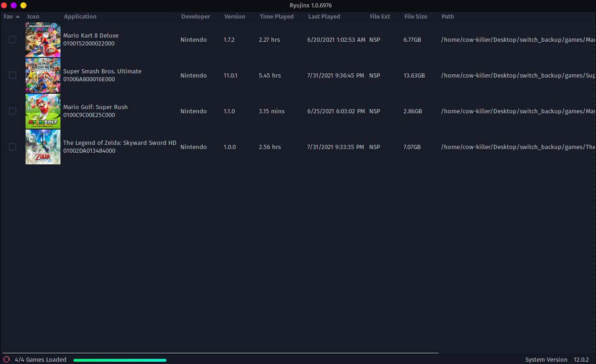Click title ID 01006A800016E000
This screenshot has height=364, width=596.
pyautogui.click(x=89, y=79)
